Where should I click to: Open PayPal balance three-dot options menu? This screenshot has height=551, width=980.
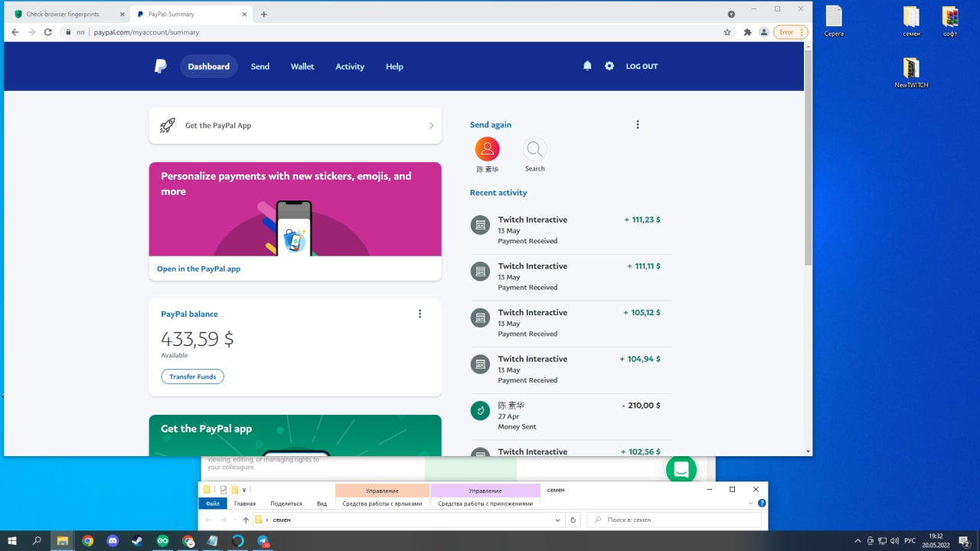pyautogui.click(x=420, y=314)
